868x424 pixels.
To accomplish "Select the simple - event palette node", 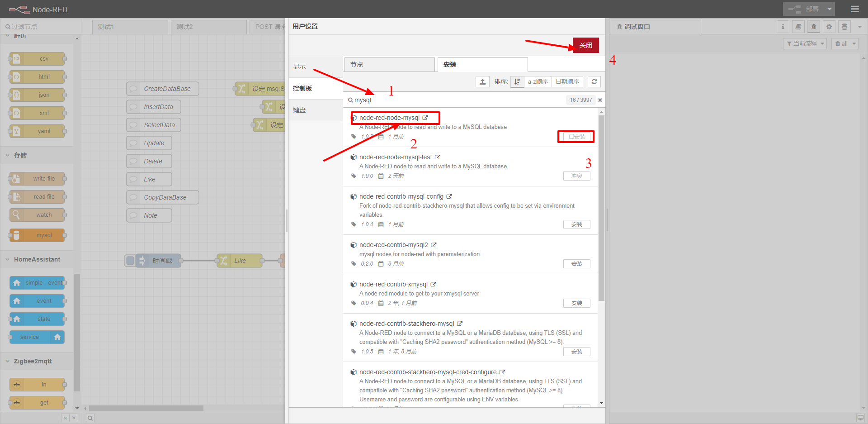I will [x=37, y=283].
